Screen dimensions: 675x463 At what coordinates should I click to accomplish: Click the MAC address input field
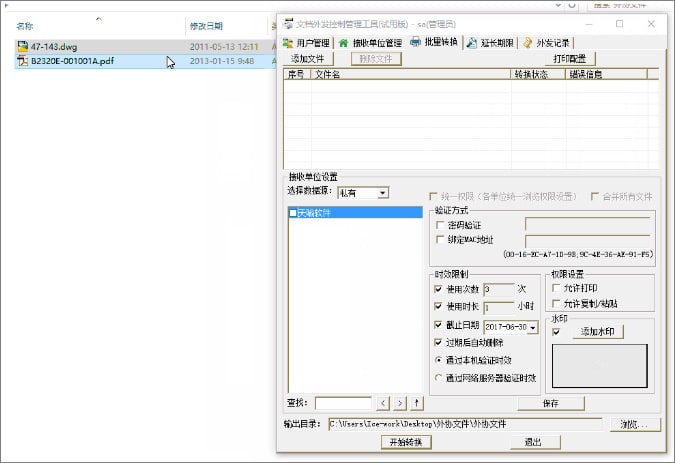point(587,241)
